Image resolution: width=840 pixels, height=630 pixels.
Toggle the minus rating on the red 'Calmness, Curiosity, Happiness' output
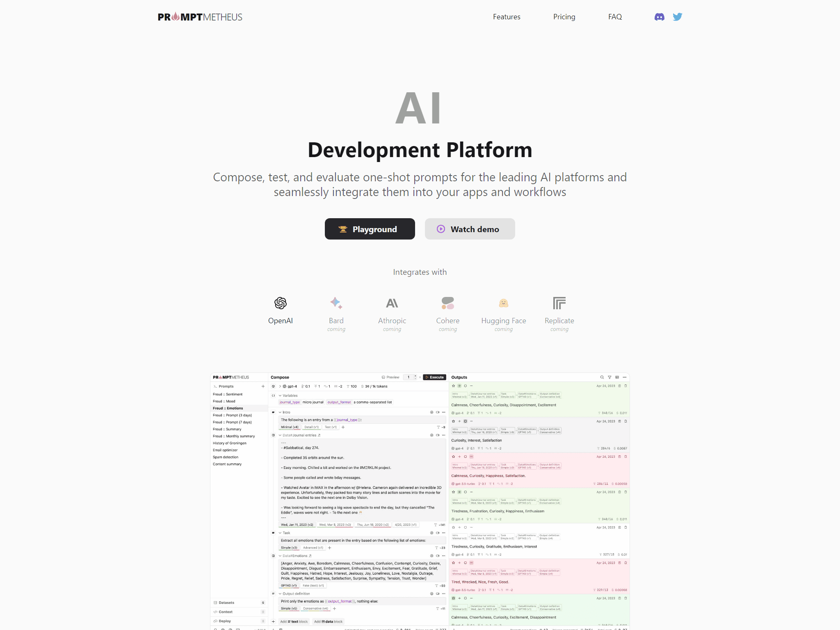[471, 457]
